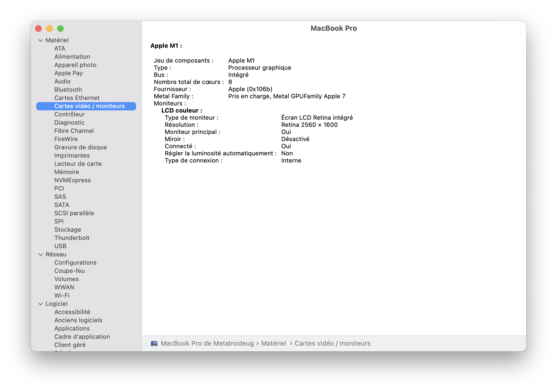The height and width of the screenshot is (392, 557).
Task: Click the MacBook Pro window title
Action: pos(334,28)
